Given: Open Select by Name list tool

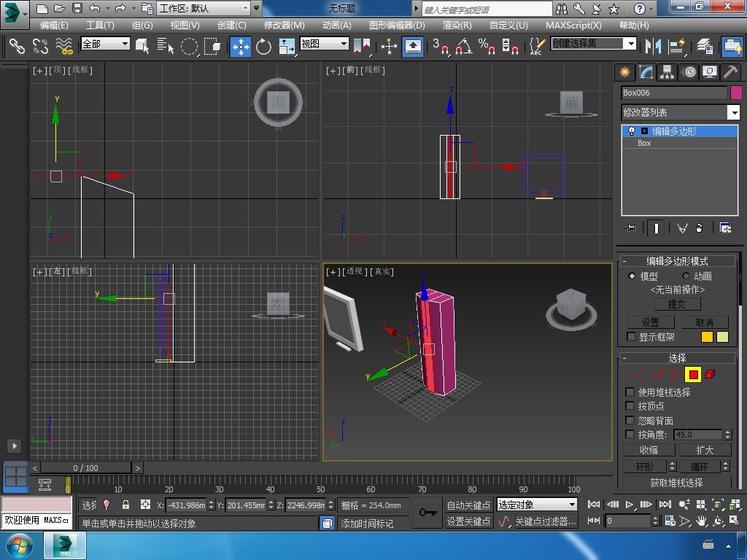Looking at the screenshot, I should point(166,46).
